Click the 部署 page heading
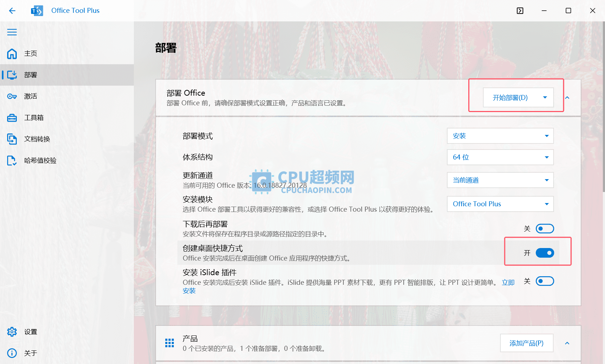The image size is (605, 364). (166, 48)
